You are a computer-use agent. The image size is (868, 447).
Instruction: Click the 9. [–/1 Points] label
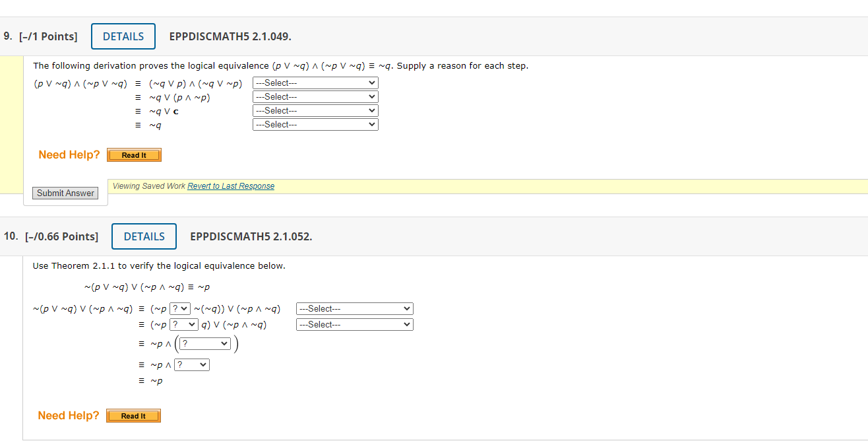(40, 36)
